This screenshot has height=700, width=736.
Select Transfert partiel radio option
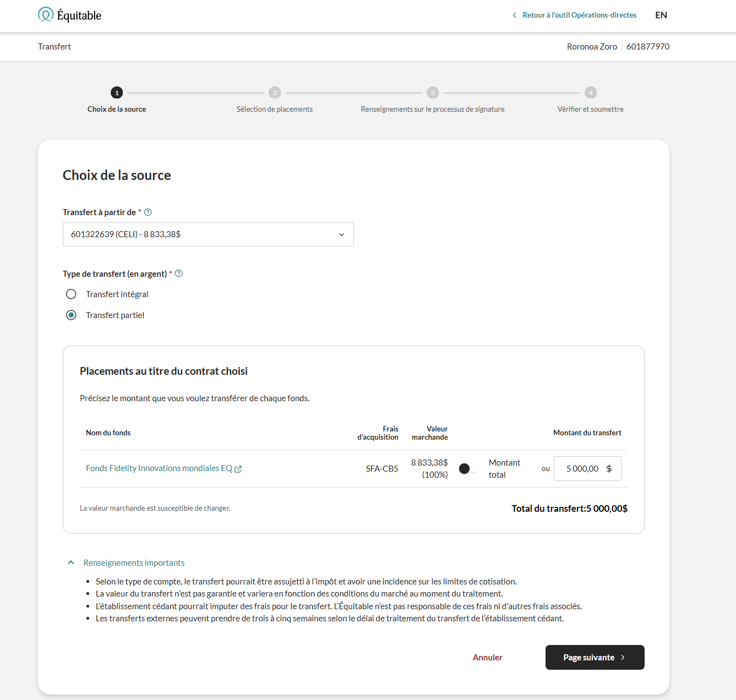click(71, 315)
